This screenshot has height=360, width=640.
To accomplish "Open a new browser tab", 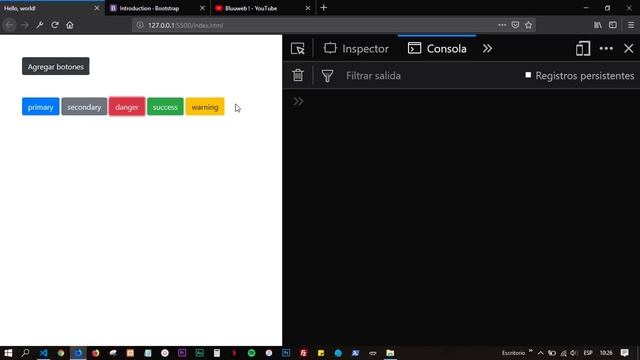I will click(324, 8).
